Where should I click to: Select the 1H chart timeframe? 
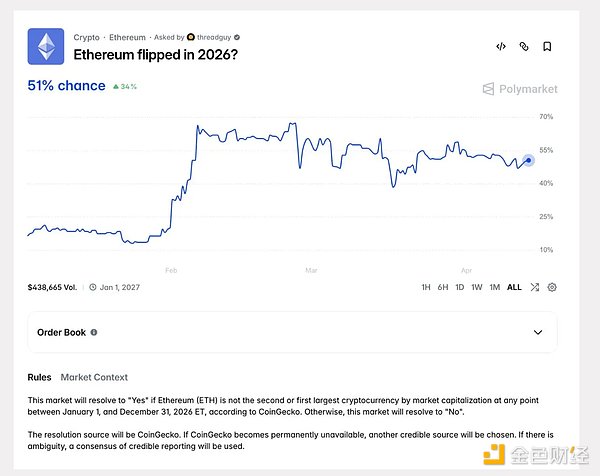[426, 287]
